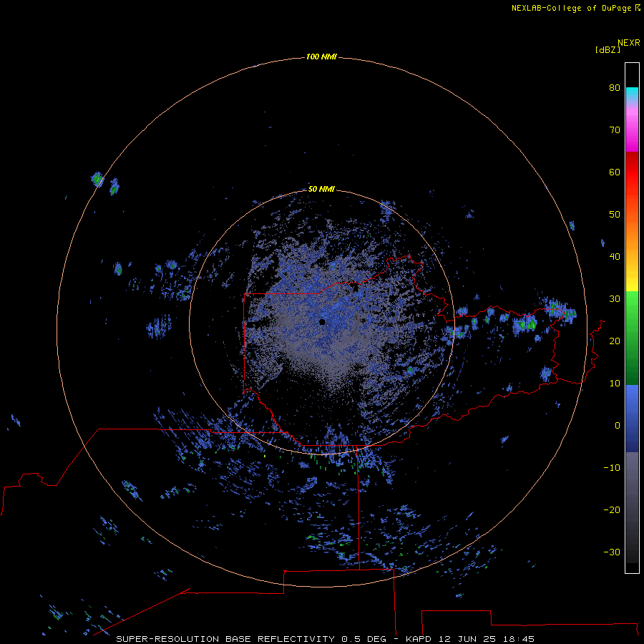Click the 30 value on the dBZ scale
644x644 pixels.
pos(615,298)
